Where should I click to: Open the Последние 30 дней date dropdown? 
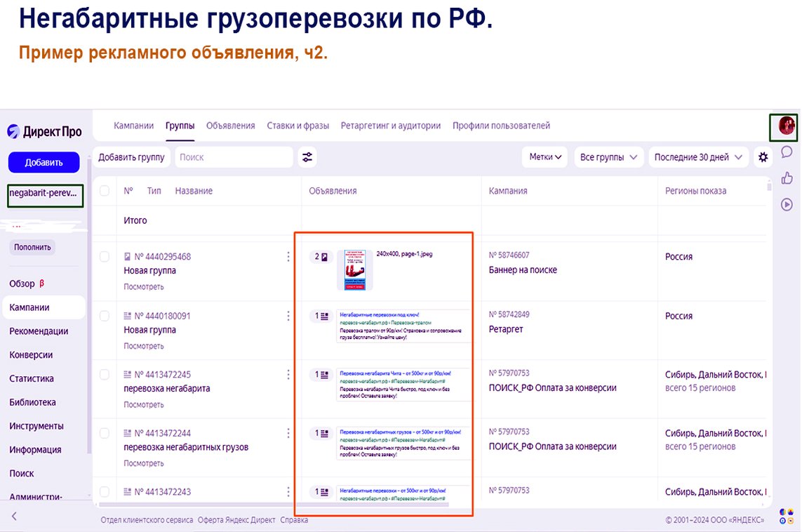pos(698,157)
